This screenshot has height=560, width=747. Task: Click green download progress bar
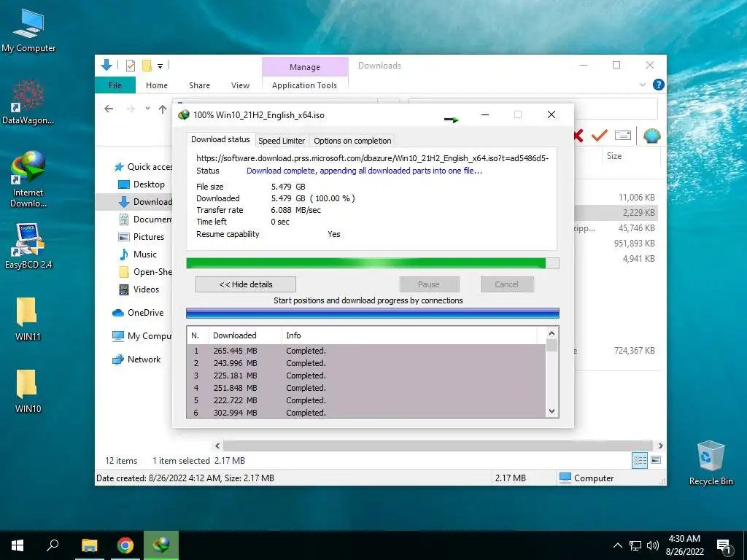[x=373, y=263]
